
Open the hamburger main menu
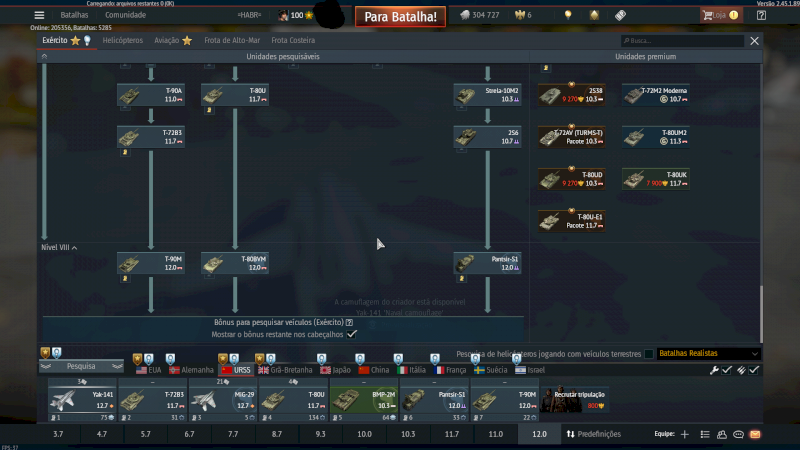click(39, 15)
